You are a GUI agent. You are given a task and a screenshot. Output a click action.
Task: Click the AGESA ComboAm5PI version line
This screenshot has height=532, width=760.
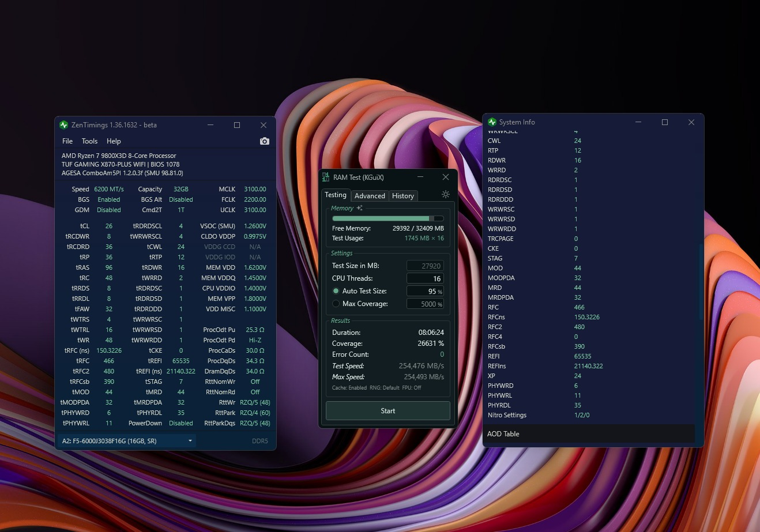click(122, 173)
